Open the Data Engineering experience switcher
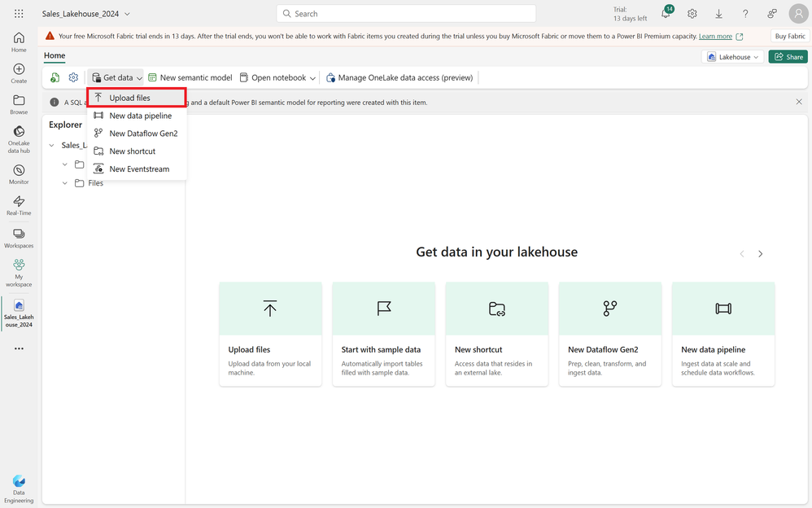Image resolution: width=812 pixels, height=508 pixels. 19,488
